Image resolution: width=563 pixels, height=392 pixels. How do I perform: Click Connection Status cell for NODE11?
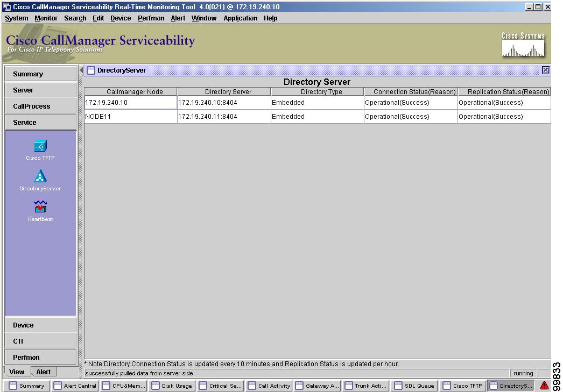coord(411,117)
